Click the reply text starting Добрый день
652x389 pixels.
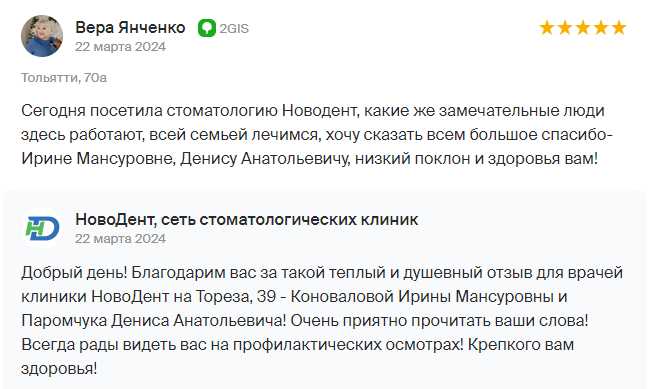pos(322,320)
